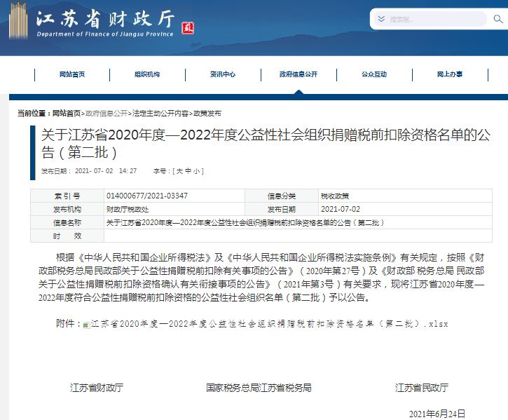
Task: Set font size to 小
Action: point(196,171)
